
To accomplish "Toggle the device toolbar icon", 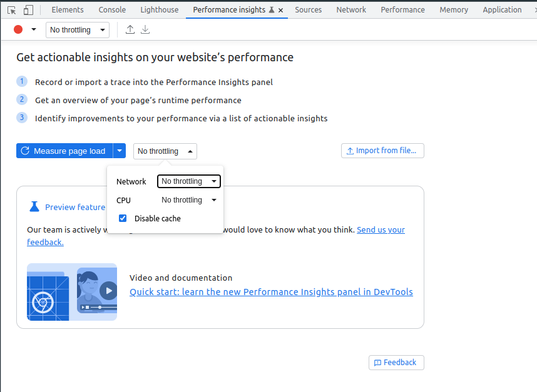I will [x=28, y=10].
